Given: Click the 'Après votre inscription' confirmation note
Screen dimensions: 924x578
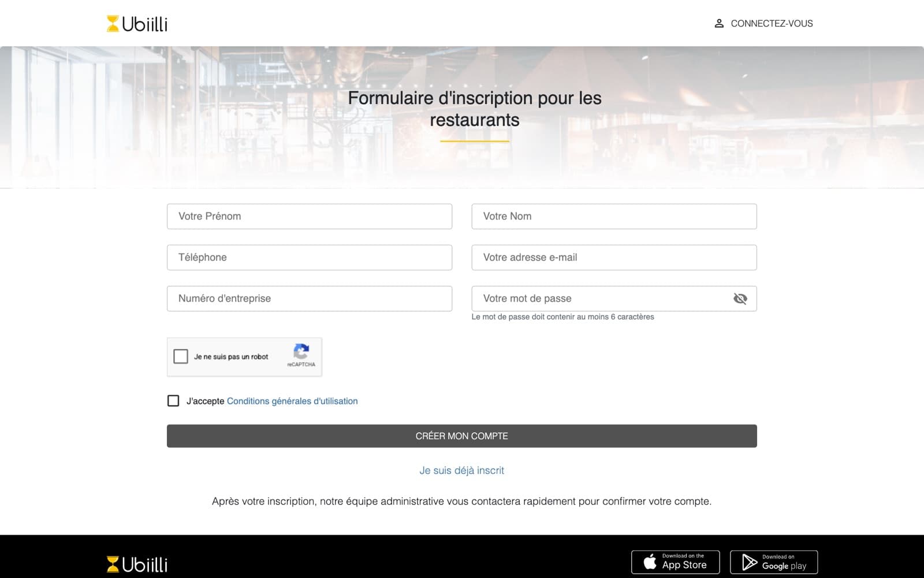Looking at the screenshot, I should coord(462,501).
